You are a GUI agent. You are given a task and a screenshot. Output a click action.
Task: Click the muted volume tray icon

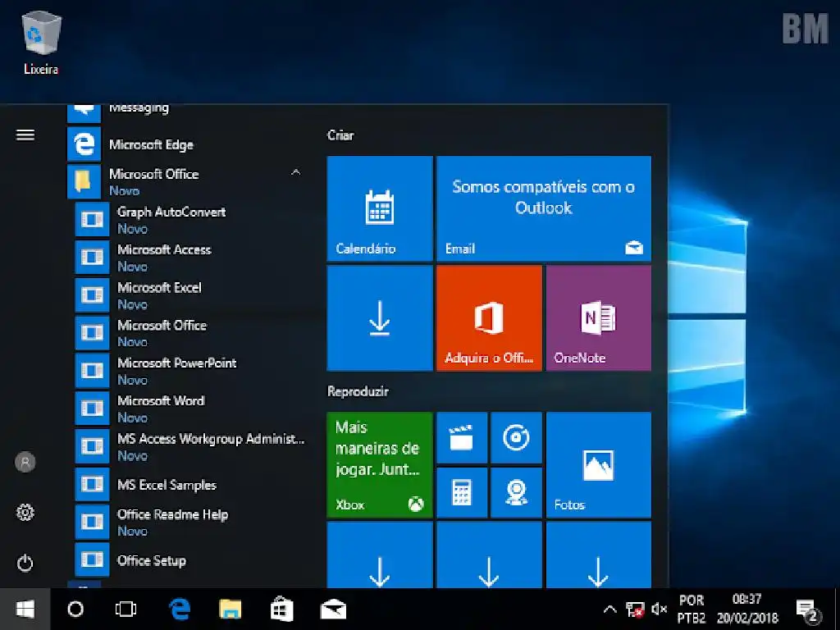[659, 609]
